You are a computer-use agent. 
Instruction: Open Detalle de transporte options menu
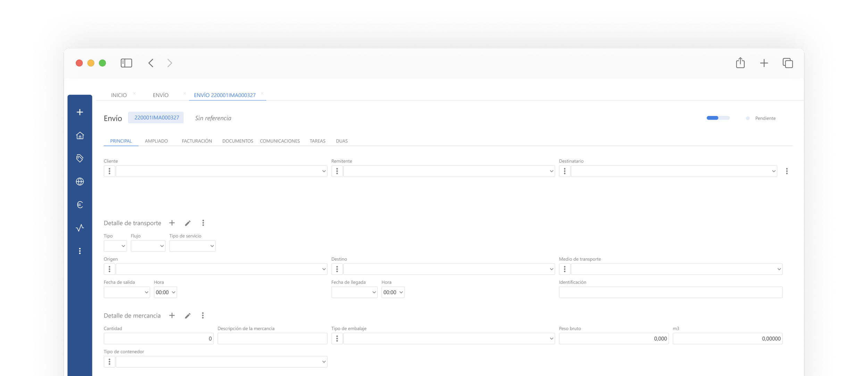pyautogui.click(x=203, y=223)
